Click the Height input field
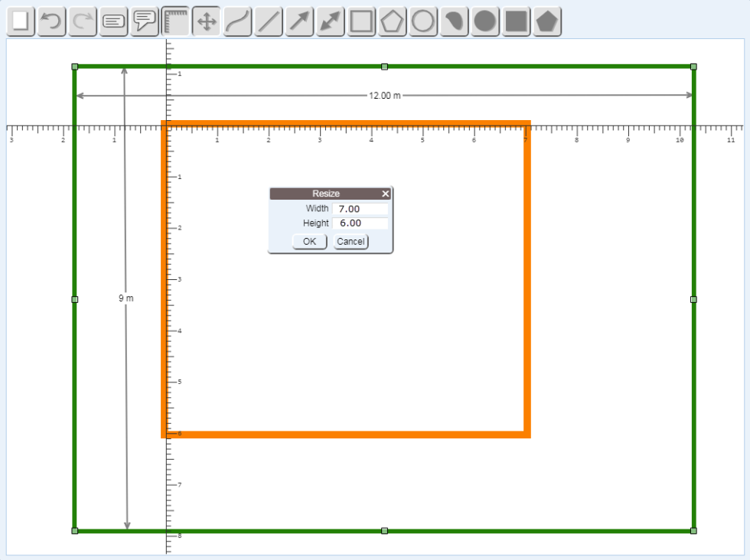The width and height of the screenshot is (750, 560). pos(360,223)
